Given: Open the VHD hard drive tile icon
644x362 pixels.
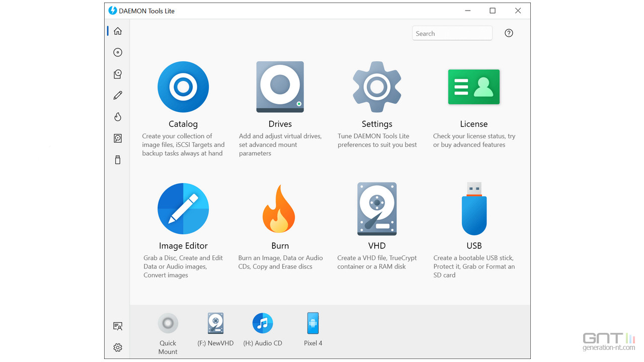Looking at the screenshot, I should pos(377,209).
